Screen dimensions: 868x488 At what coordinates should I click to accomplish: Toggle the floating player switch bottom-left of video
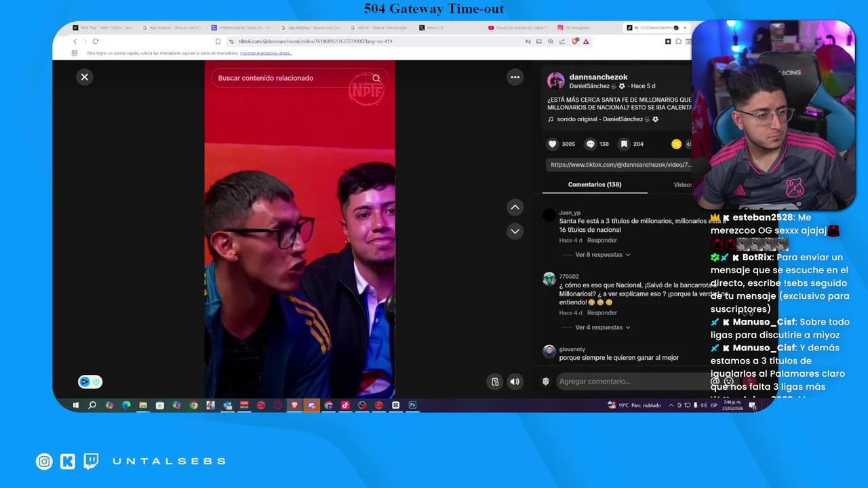tap(90, 382)
